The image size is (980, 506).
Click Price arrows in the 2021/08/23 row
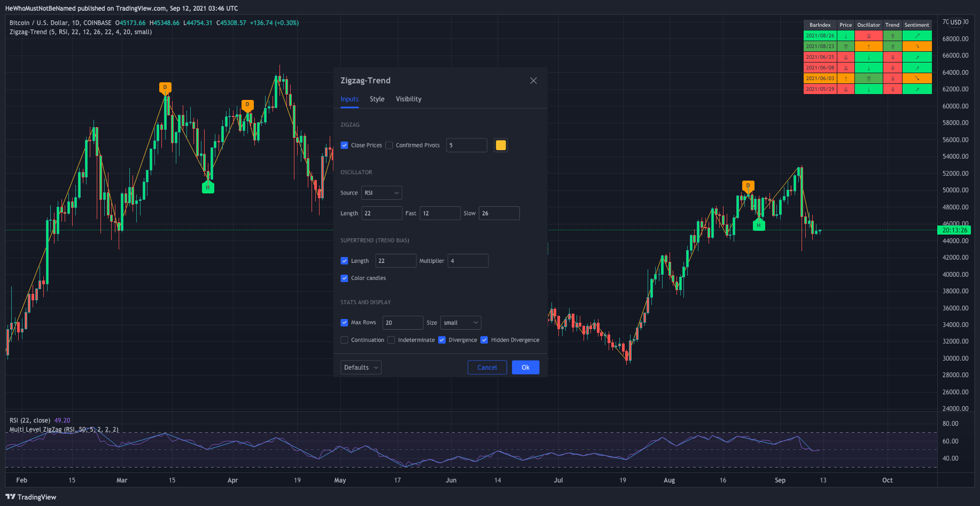point(846,46)
